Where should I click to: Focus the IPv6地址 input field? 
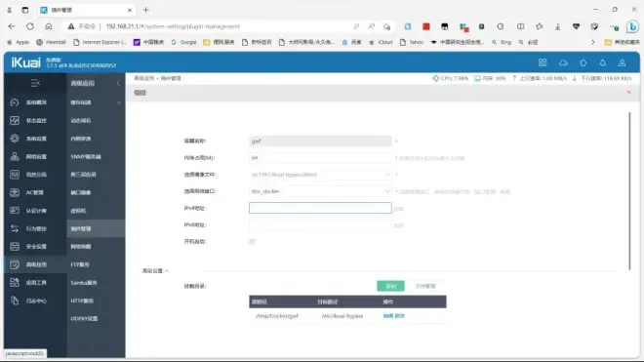[320, 224]
